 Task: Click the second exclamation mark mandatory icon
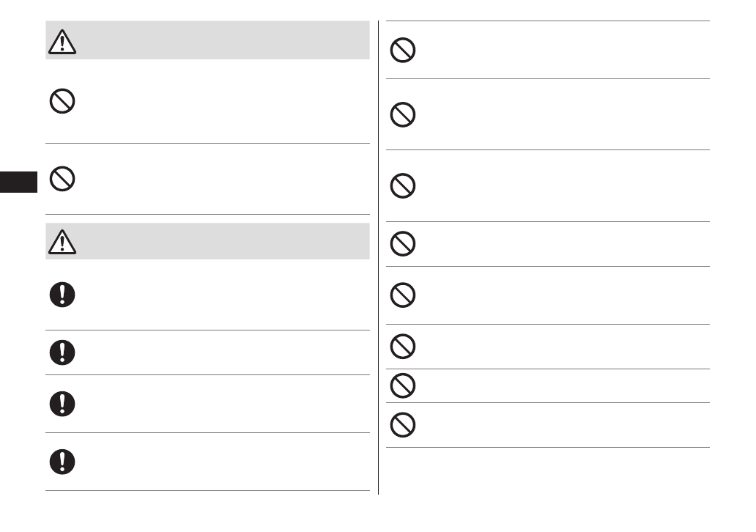(62, 352)
